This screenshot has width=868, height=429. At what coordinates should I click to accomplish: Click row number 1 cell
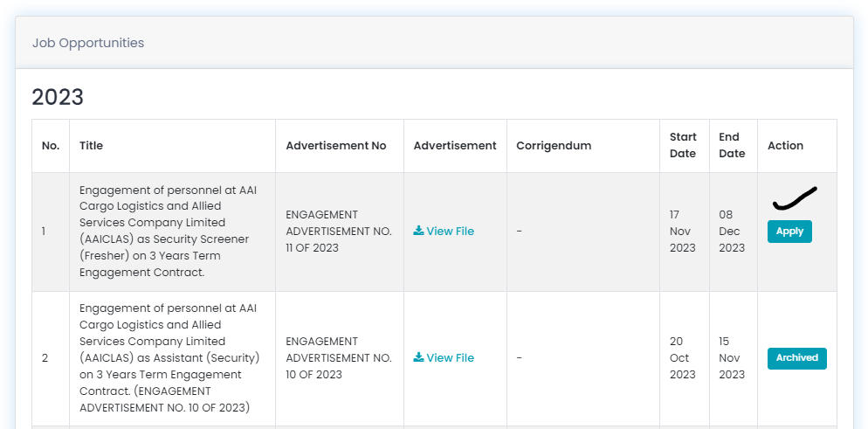tap(51, 232)
